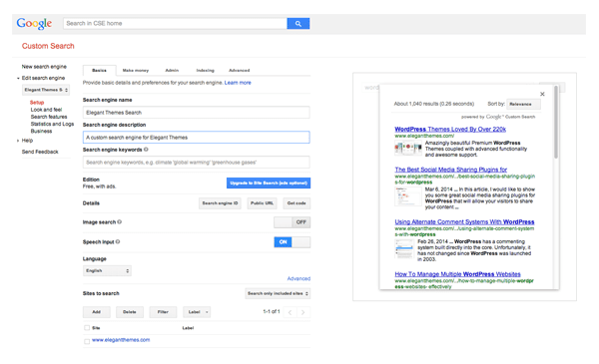Check the www.elegantthemes.com row checkbox

point(87,341)
